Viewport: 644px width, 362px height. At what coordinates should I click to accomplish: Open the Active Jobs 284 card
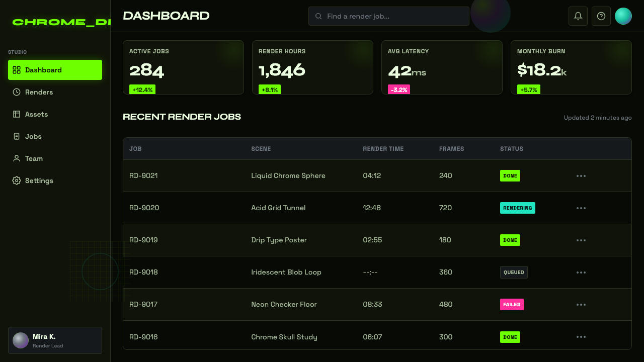(x=183, y=67)
